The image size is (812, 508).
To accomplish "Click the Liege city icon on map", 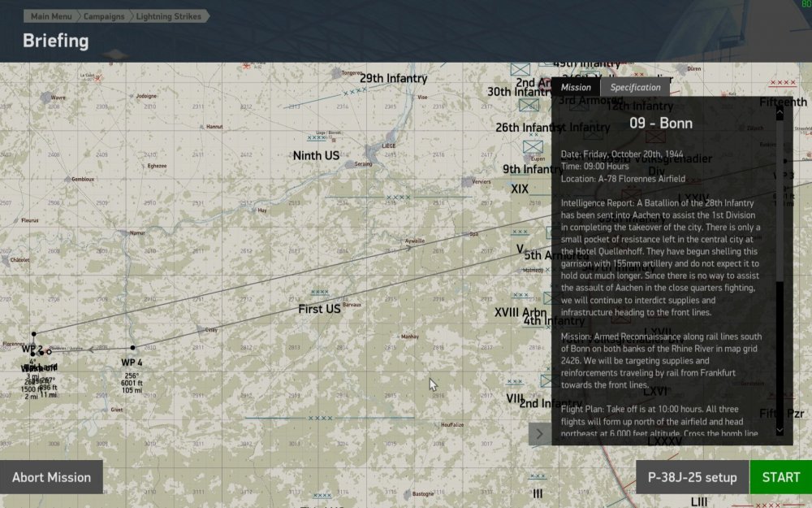I will click(372, 154).
